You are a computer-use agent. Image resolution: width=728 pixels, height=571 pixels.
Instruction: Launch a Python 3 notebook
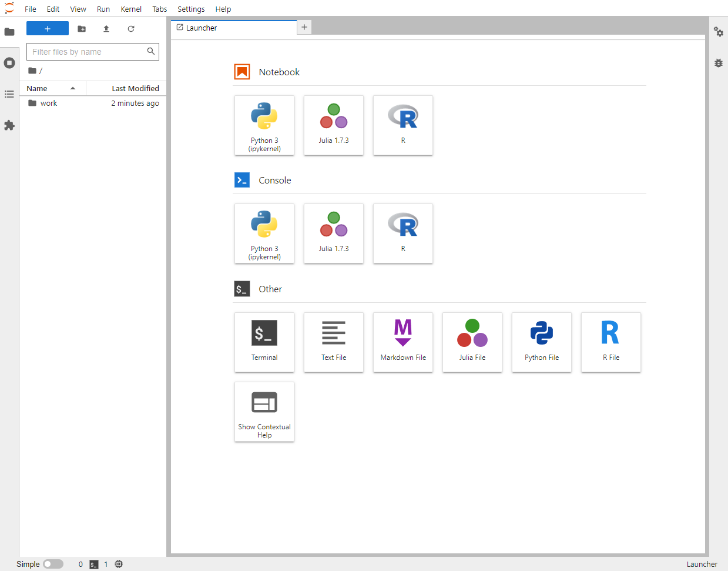(264, 125)
